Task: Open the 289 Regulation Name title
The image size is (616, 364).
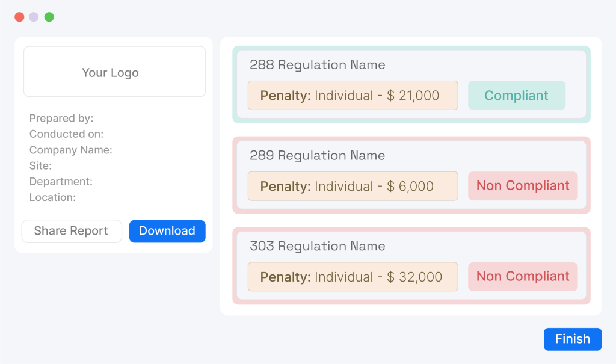Action: [x=317, y=156]
